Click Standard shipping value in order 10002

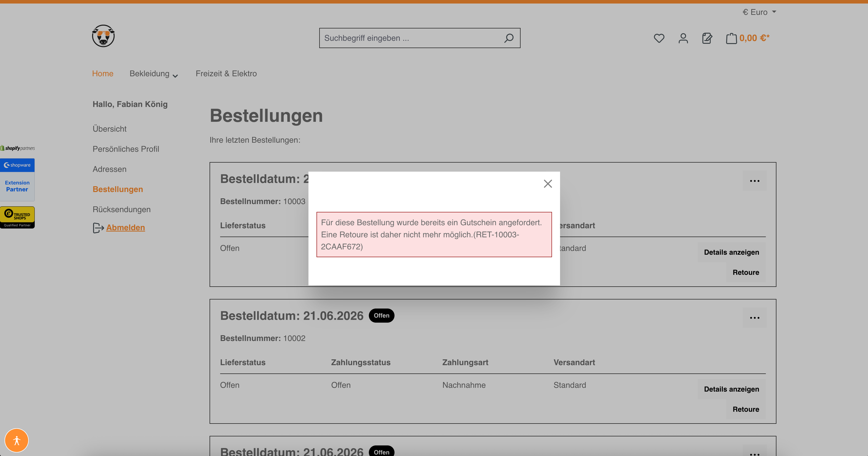[x=570, y=385]
